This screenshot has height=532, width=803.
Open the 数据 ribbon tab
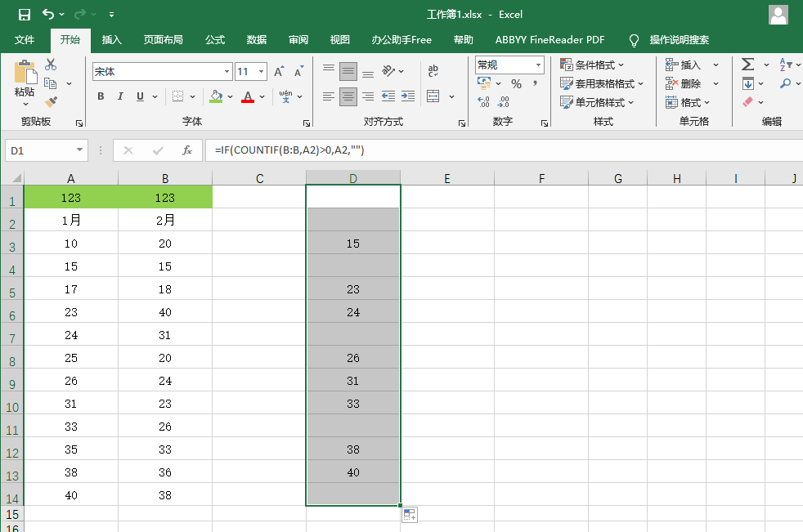(257, 40)
